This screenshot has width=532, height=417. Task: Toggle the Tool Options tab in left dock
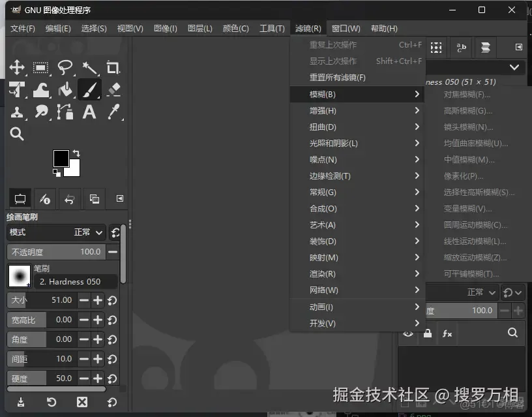click(x=20, y=198)
